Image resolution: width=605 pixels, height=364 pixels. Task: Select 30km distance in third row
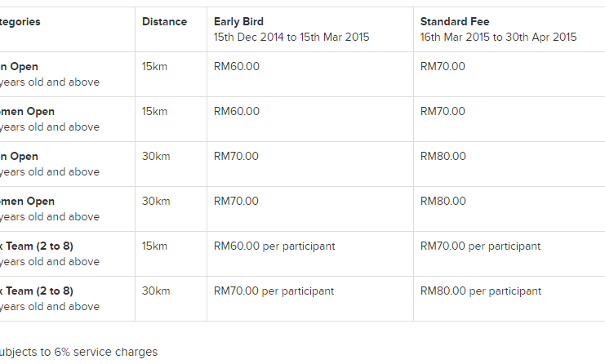click(156, 156)
